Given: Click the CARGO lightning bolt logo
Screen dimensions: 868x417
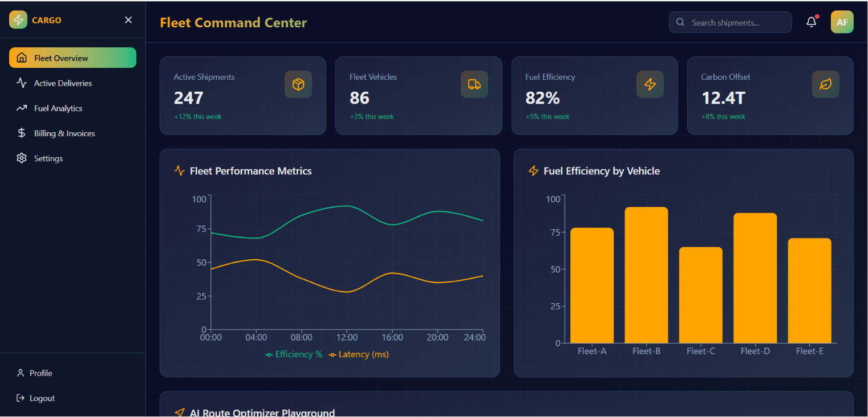Looking at the screenshot, I should [x=18, y=20].
